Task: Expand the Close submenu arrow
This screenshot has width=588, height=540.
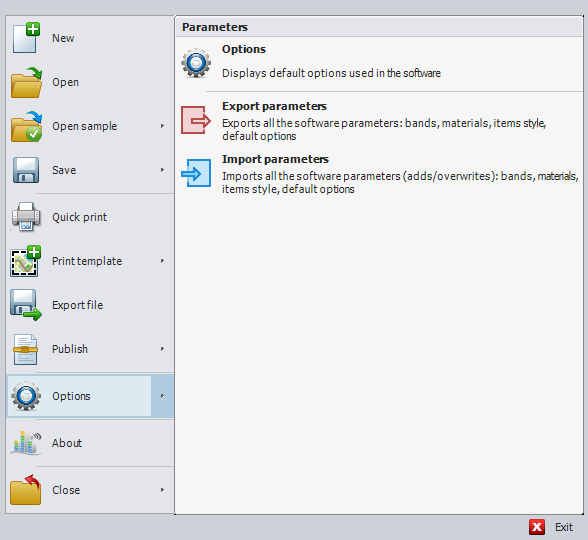Action: pos(162,490)
